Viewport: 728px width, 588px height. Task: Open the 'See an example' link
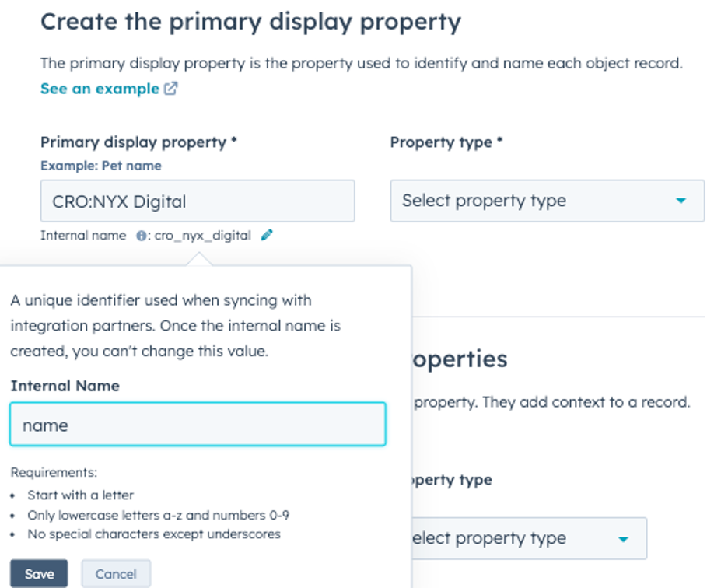click(99, 89)
